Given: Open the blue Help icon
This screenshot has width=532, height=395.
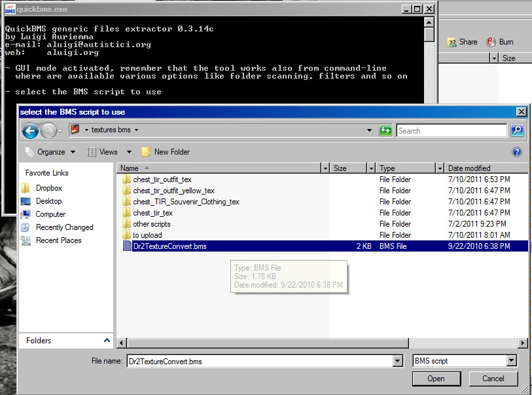Looking at the screenshot, I should [x=517, y=152].
